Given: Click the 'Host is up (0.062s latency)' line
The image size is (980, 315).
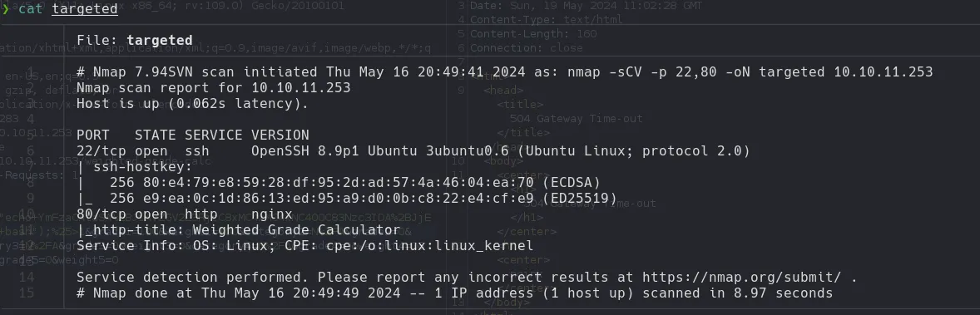Looking at the screenshot, I should [x=192, y=104].
